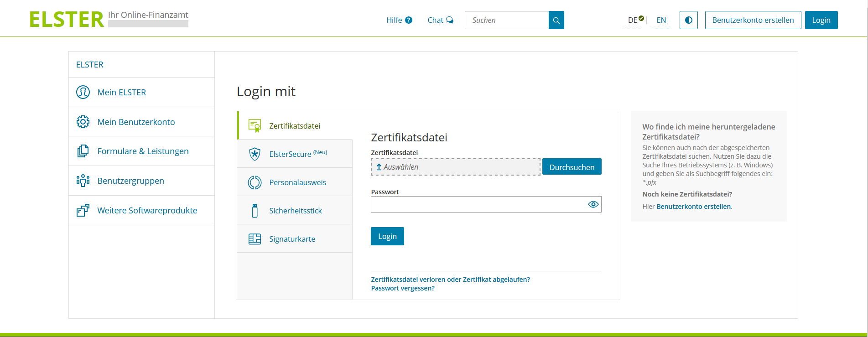The image size is (868, 337).
Task: Click the magnifier search icon button
Action: click(556, 20)
